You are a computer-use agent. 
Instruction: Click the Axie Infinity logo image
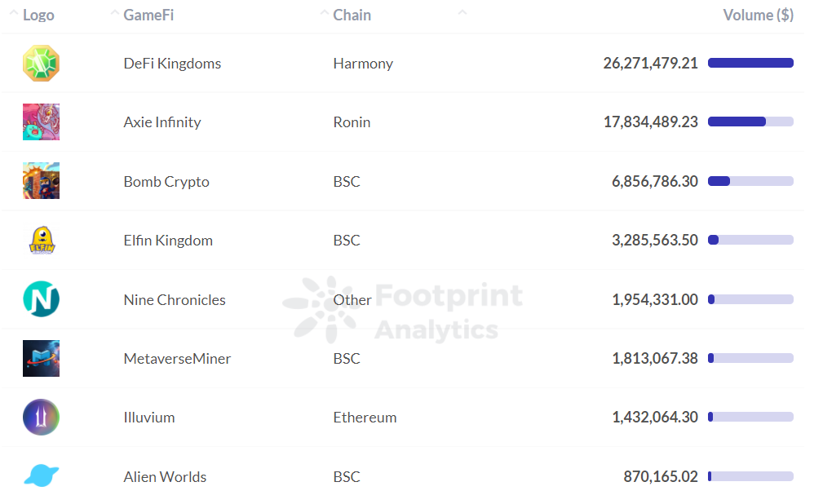41,122
